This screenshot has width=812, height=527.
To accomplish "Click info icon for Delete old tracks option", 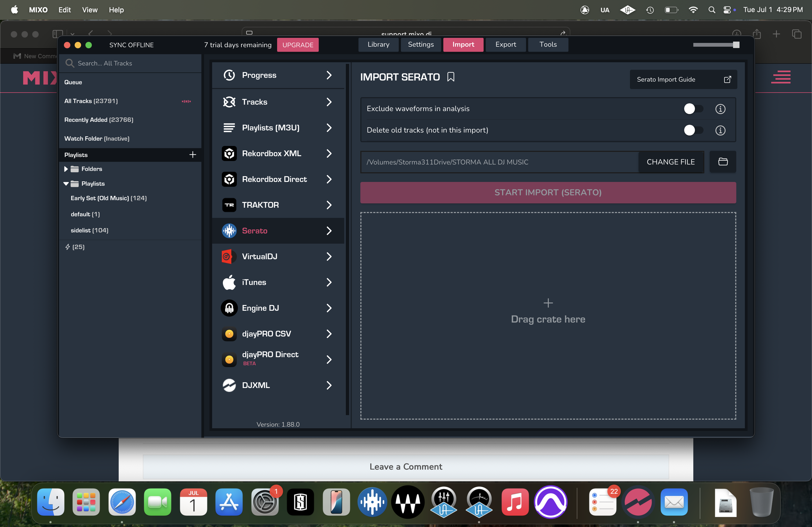I will [x=720, y=130].
